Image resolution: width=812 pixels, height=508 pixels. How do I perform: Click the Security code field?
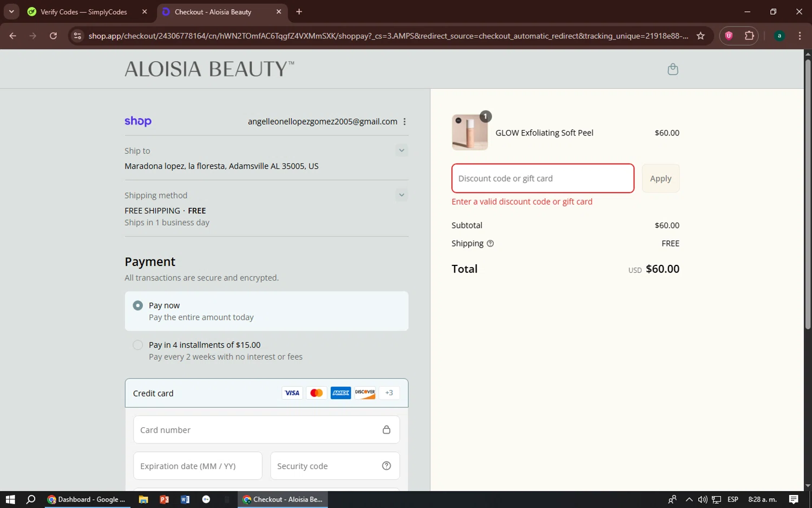335,466
